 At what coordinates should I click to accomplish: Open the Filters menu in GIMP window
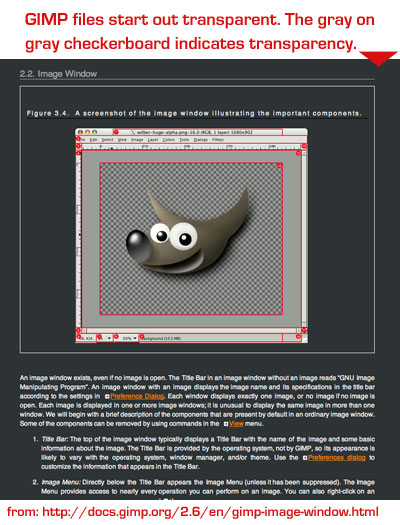218,140
